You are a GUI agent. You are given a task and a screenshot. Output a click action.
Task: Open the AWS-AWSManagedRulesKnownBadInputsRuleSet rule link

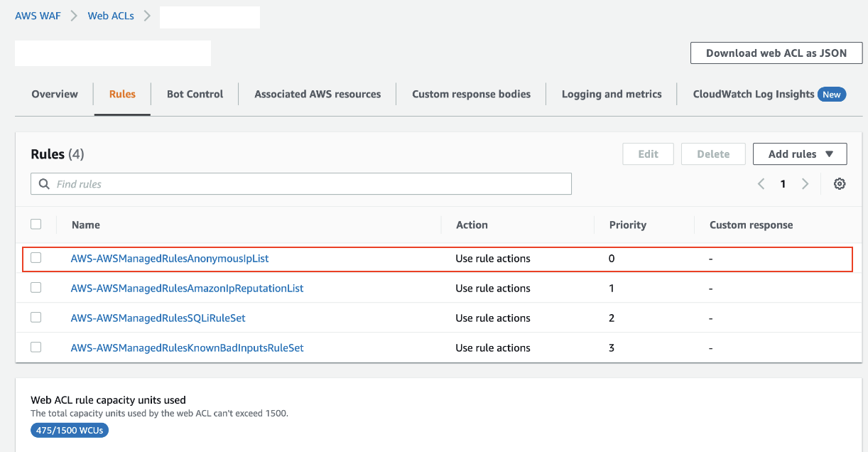pyautogui.click(x=187, y=348)
